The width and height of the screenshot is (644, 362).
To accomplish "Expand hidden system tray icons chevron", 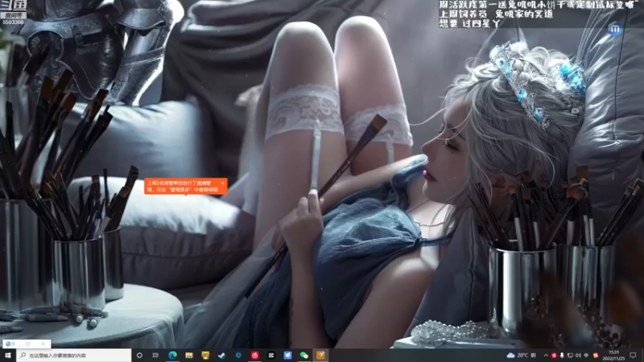I will (x=546, y=356).
